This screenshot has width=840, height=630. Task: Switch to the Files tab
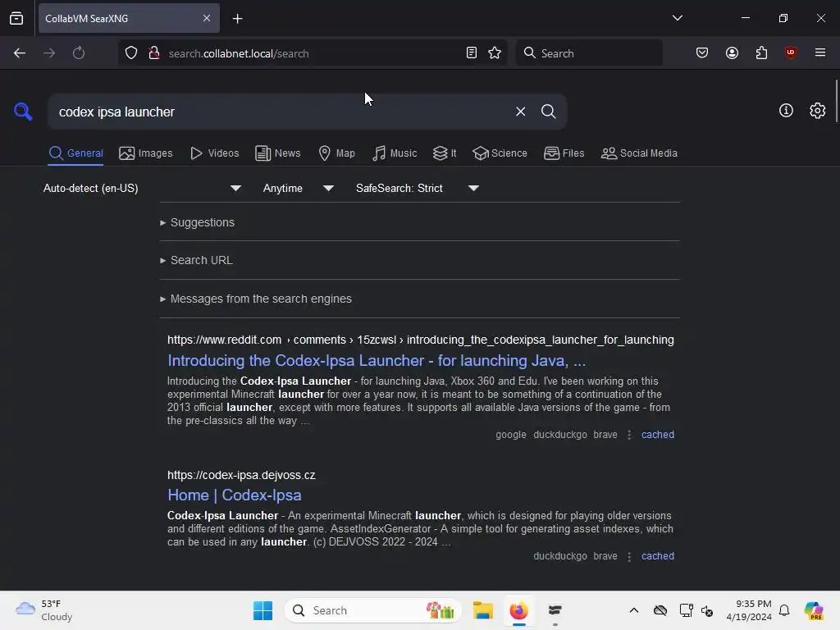pyautogui.click(x=564, y=153)
